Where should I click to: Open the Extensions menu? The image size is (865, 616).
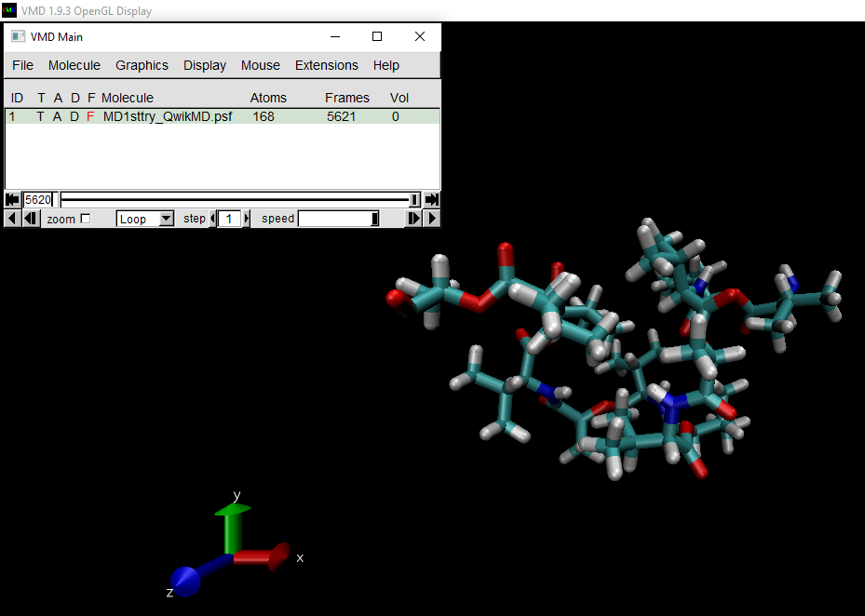(327, 65)
